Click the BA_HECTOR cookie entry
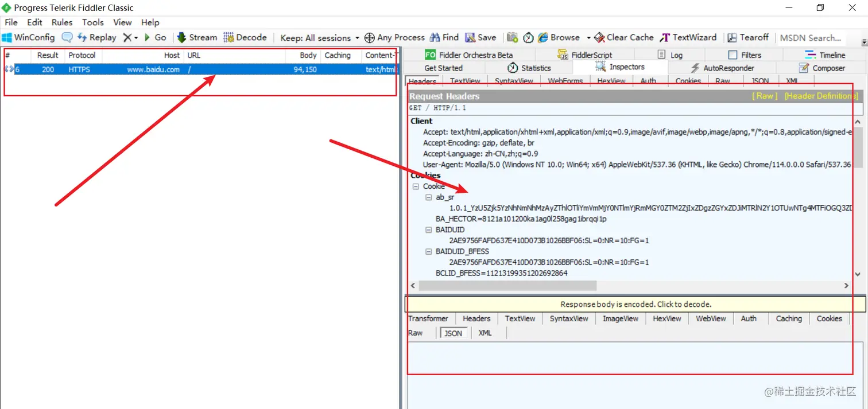This screenshot has height=409, width=868. click(x=521, y=219)
